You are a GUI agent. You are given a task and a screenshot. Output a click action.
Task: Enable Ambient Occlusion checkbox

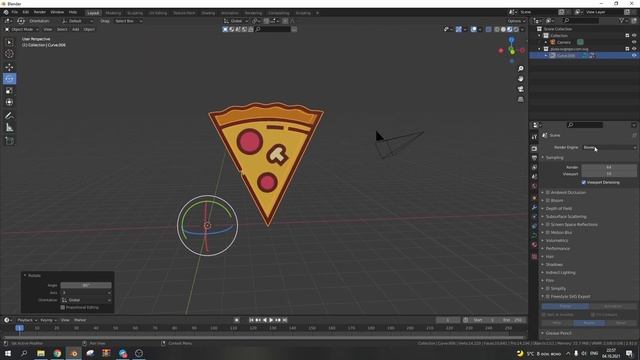[x=548, y=192]
